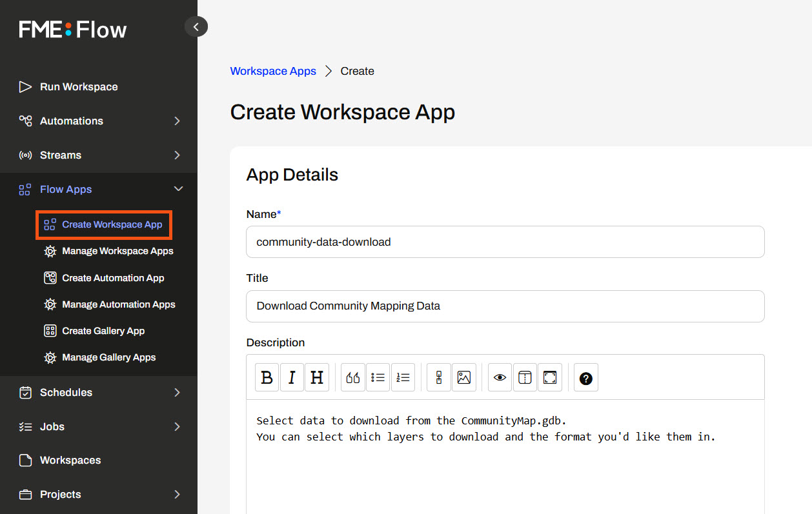The height and width of the screenshot is (514, 812).
Task: Toggle fullscreen editor mode
Action: pyautogui.click(x=550, y=378)
